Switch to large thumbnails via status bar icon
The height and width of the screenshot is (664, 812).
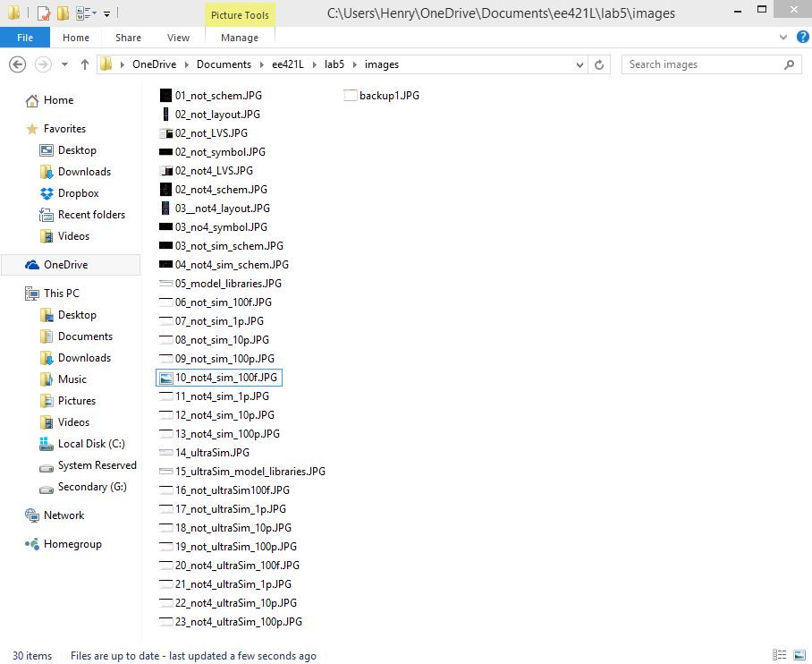tap(800, 655)
